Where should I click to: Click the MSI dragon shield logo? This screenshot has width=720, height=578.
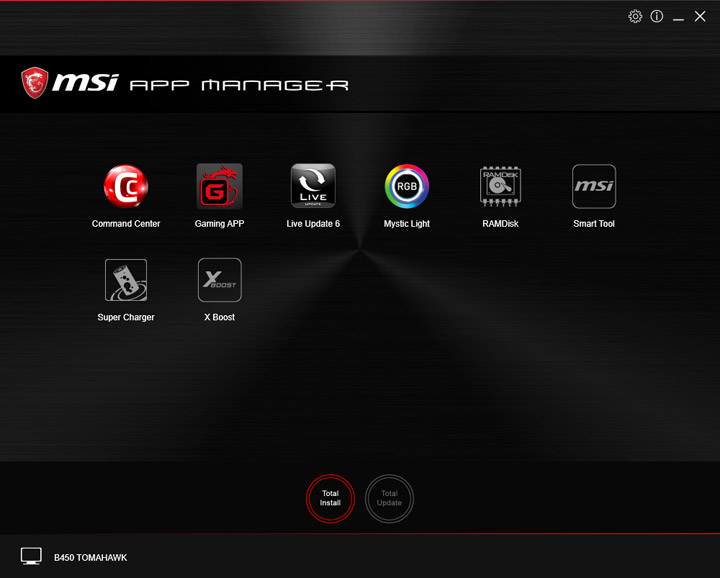(34, 83)
